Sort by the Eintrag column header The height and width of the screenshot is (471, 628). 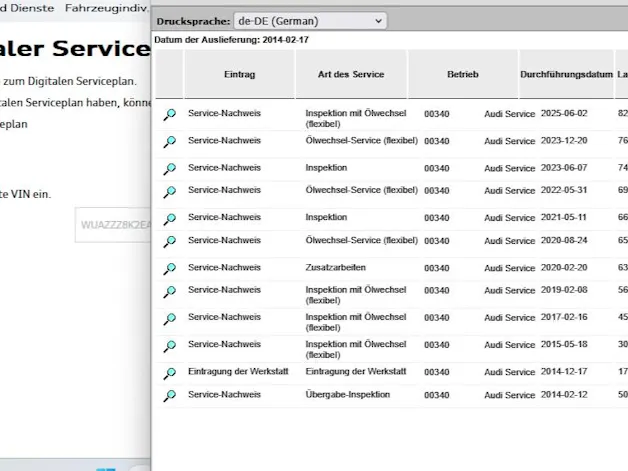coord(240,74)
